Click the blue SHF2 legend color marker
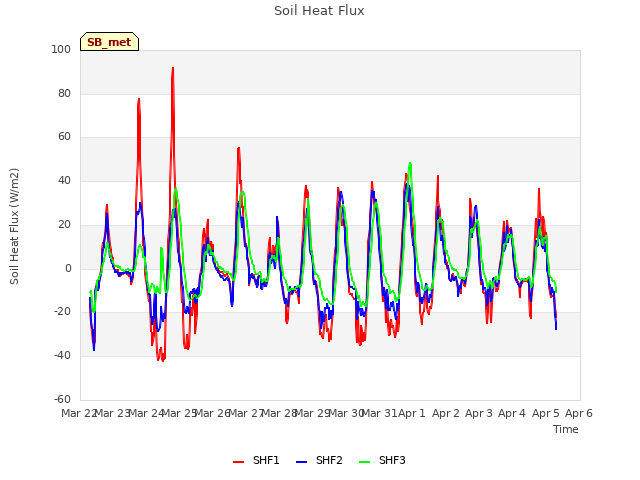Screen dimensions: 640x480 click(301, 462)
